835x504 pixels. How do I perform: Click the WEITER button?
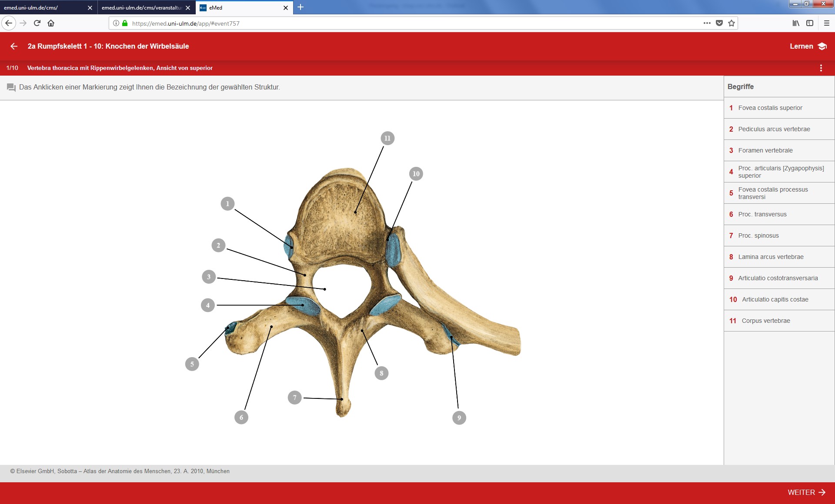(806, 492)
